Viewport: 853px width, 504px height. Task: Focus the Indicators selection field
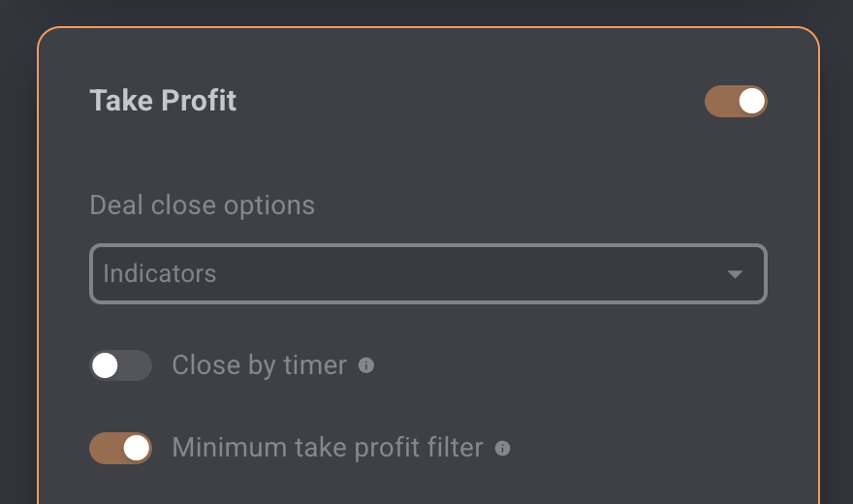(x=428, y=273)
